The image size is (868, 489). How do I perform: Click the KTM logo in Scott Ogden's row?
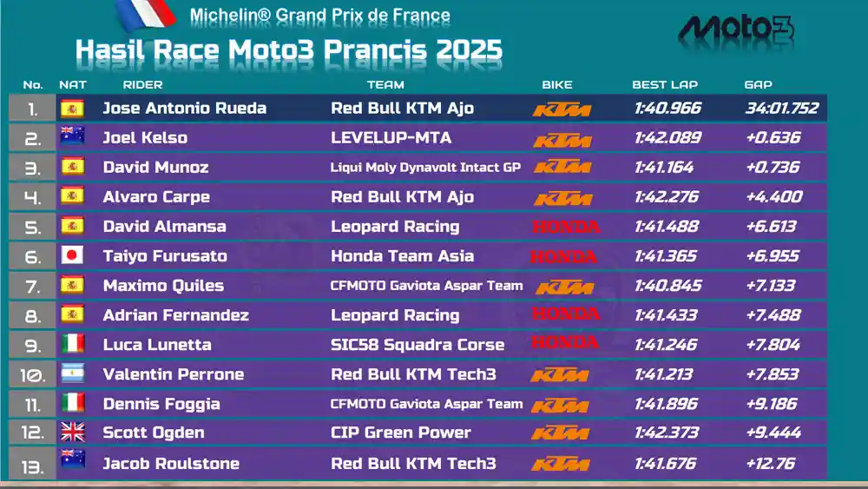click(560, 433)
